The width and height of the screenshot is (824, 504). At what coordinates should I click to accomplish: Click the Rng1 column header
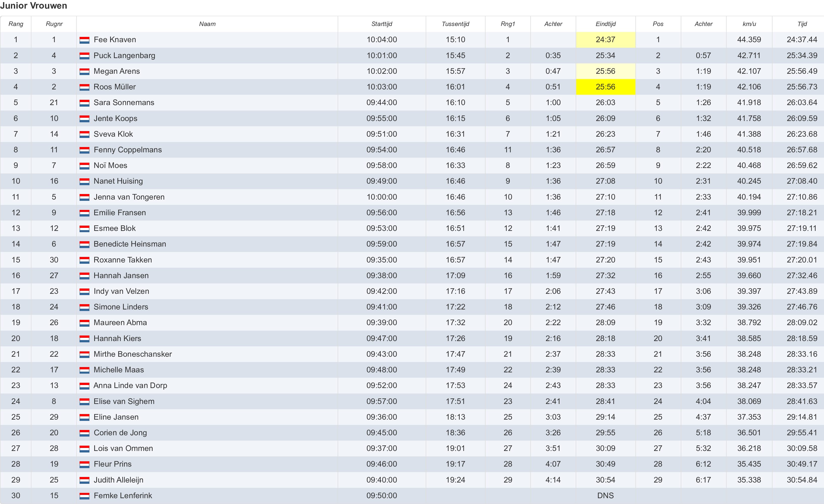[x=508, y=24]
